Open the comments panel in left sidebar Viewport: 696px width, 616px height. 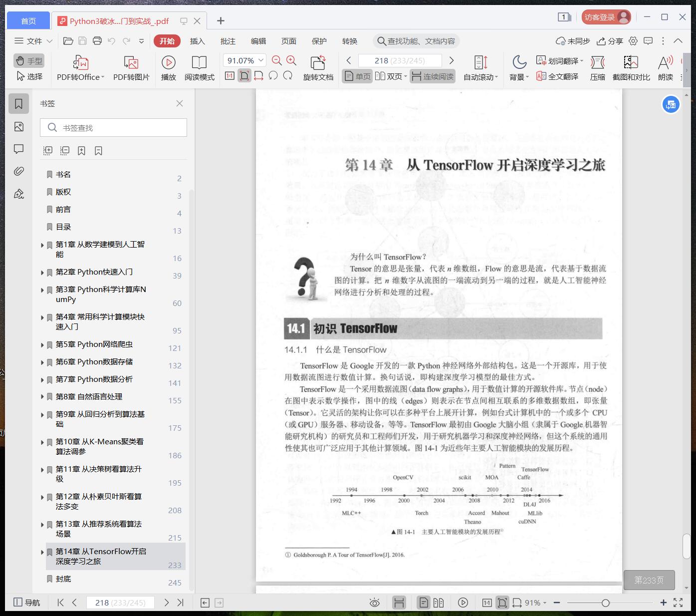tap(19, 149)
